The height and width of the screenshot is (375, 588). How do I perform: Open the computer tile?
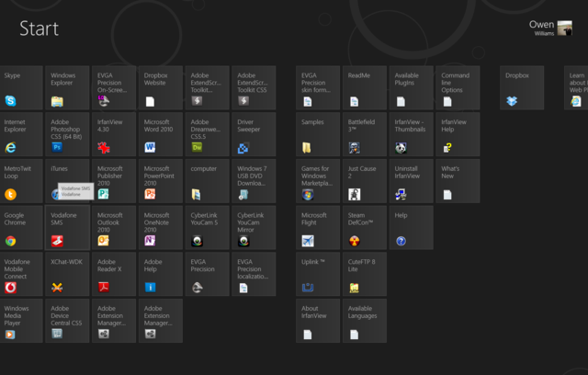tap(207, 181)
